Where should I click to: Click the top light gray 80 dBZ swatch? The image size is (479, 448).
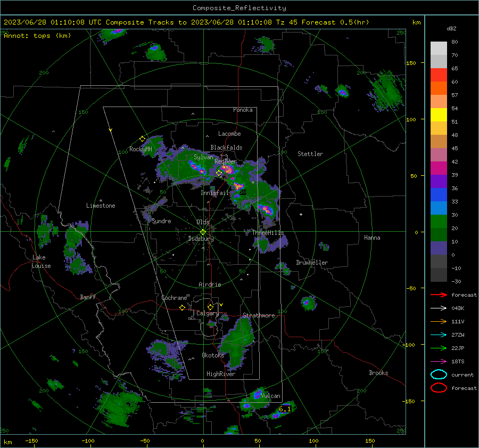(x=439, y=48)
